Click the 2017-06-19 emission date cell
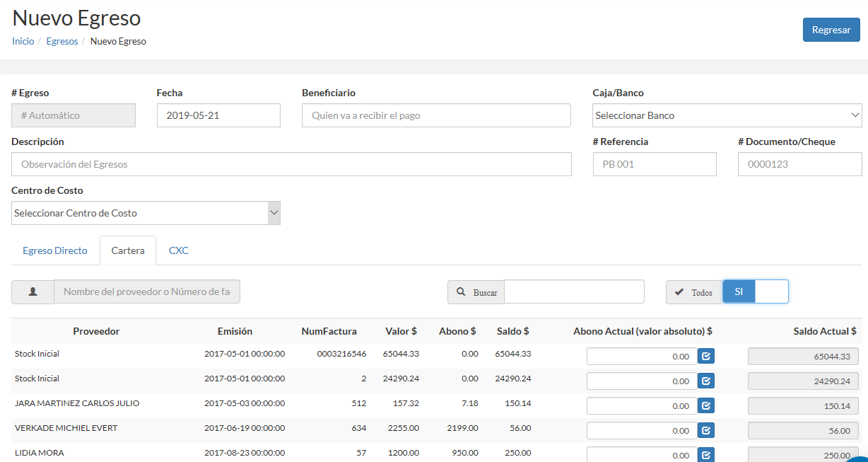Viewport: 868px width, 462px height. coord(245,428)
